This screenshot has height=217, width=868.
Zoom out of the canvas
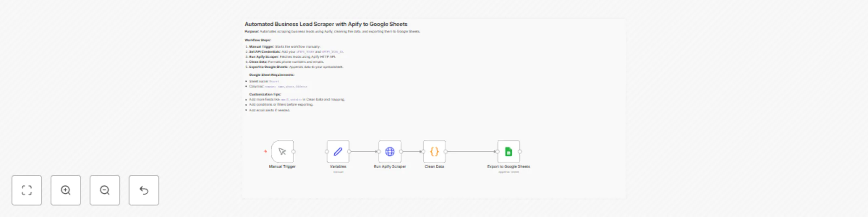(x=105, y=190)
